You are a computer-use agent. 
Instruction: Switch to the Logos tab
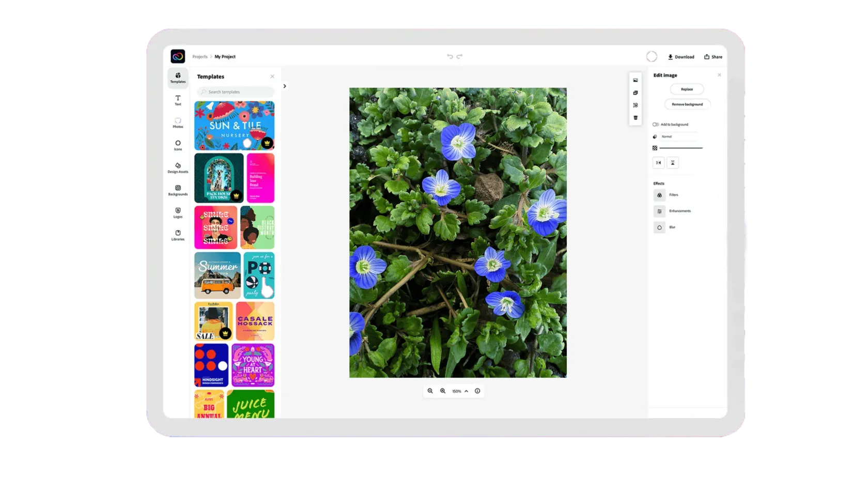pos(178,212)
